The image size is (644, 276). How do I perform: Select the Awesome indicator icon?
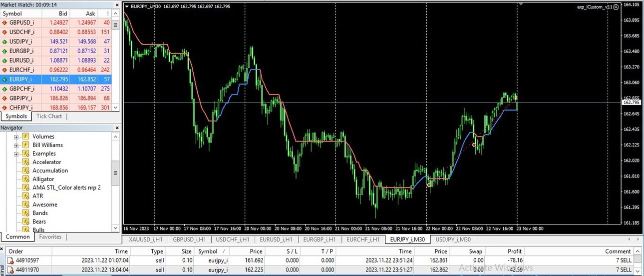pos(25,204)
